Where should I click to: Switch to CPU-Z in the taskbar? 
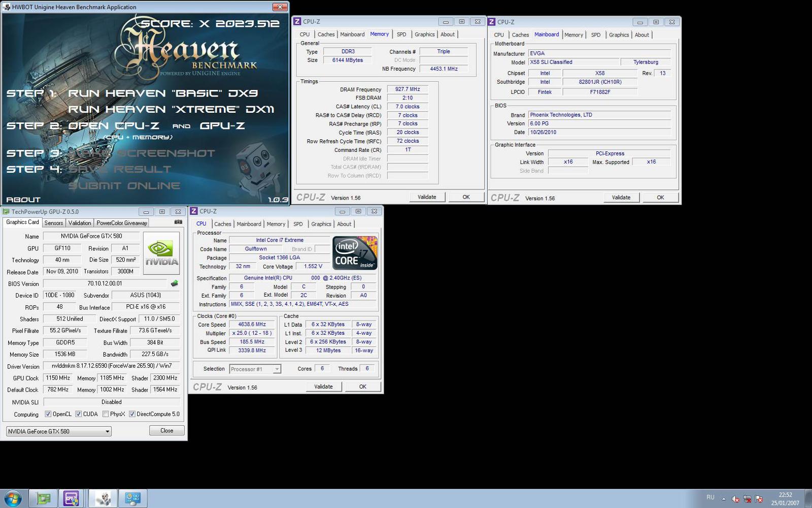(x=71, y=498)
